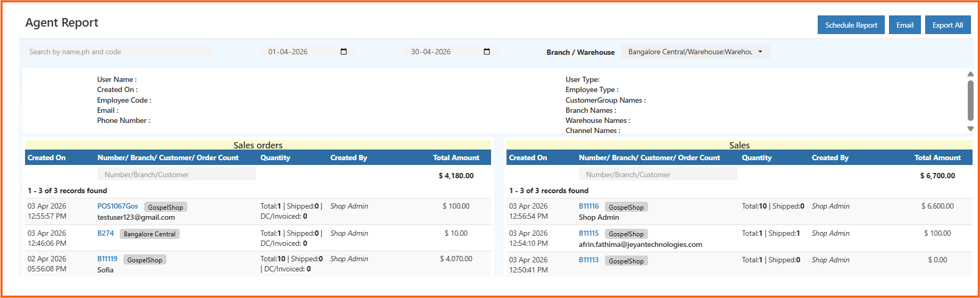Screen dimensions: 980x298
Task: Open calendar picker for end date 30-04-2026
Action: [486, 52]
